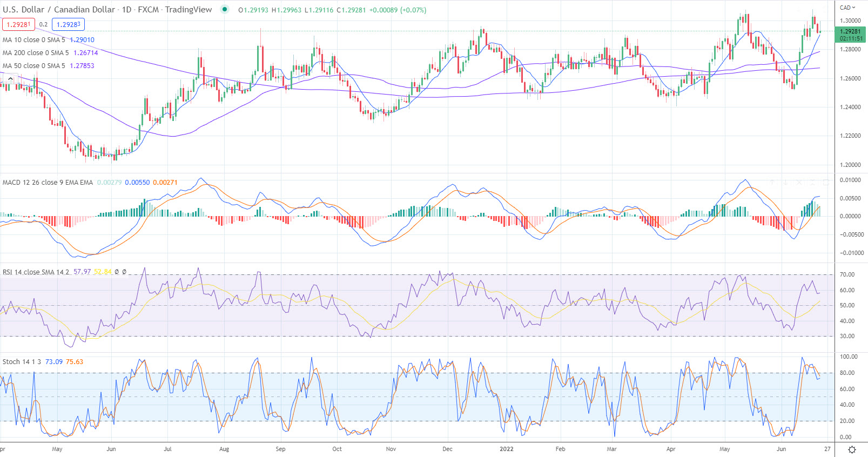Open chart settings gear icon
The width and height of the screenshot is (868, 457).
click(852, 449)
